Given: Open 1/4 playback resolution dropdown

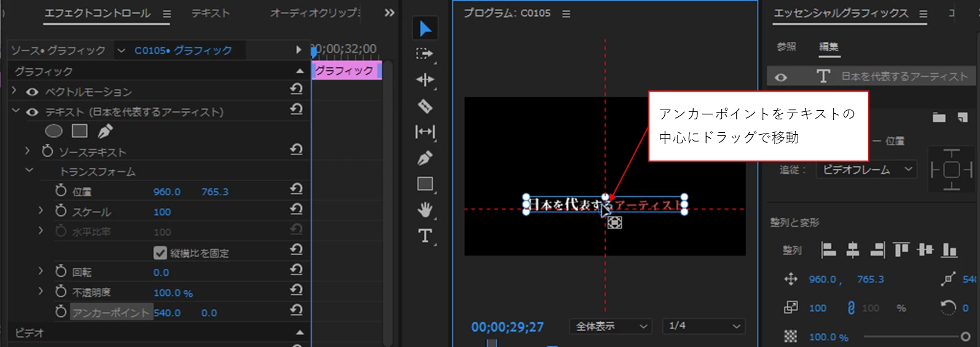Looking at the screenshot, I should (704, 326).
